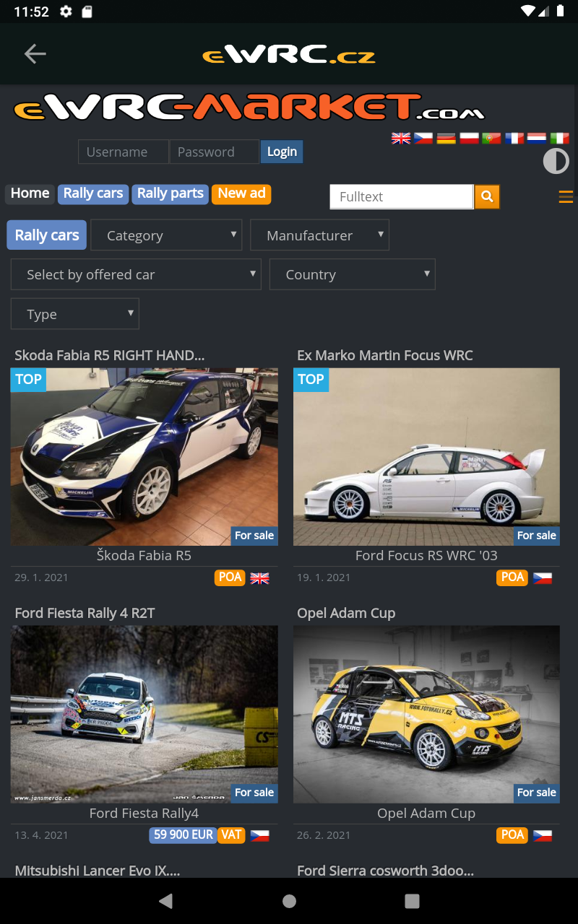Switch language to Portuguese flag

491,138
